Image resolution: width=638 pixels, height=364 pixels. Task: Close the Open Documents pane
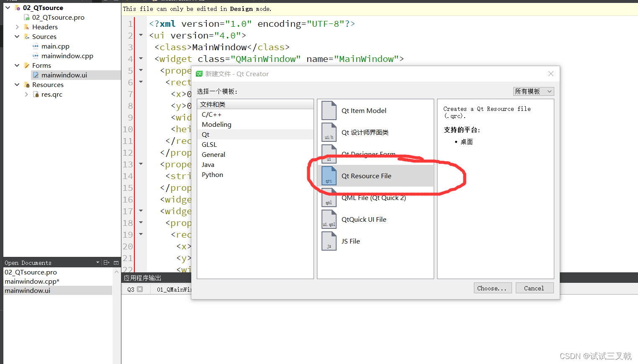coord(116,263)
